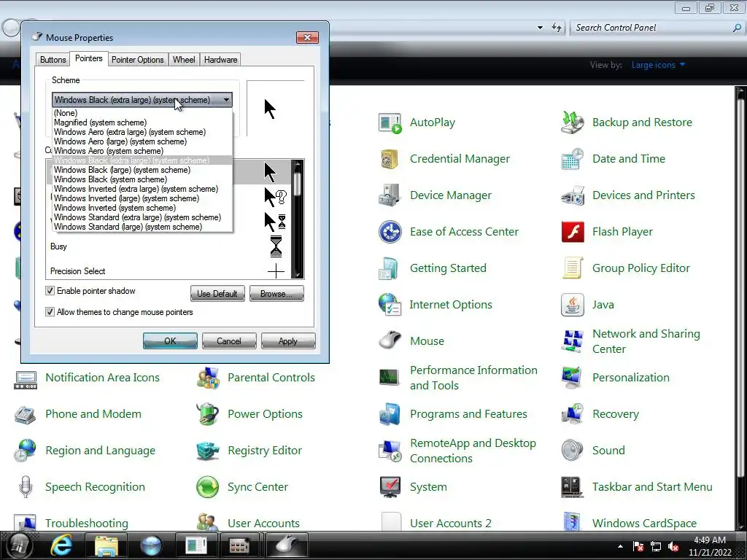Image resolution: width=747 pixels, height=560 pixels.
Task: Open Ease of Access Center icon
Action: tap(390, 232)
